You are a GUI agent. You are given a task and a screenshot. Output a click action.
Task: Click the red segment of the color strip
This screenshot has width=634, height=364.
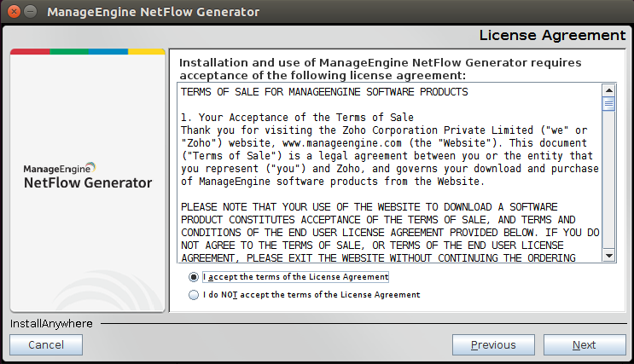[29, 52]
